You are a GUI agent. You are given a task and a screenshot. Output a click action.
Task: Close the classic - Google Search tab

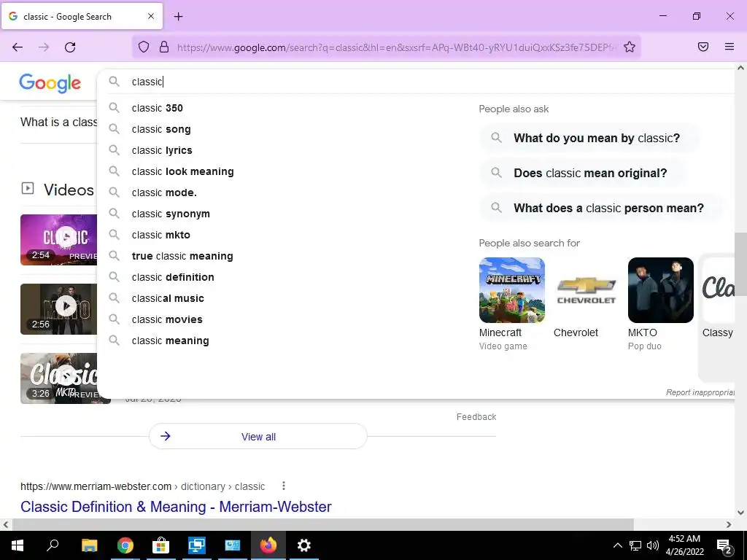click(151, 16)
